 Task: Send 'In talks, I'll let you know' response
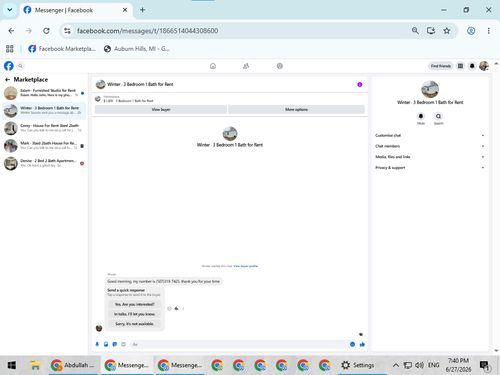135,314
